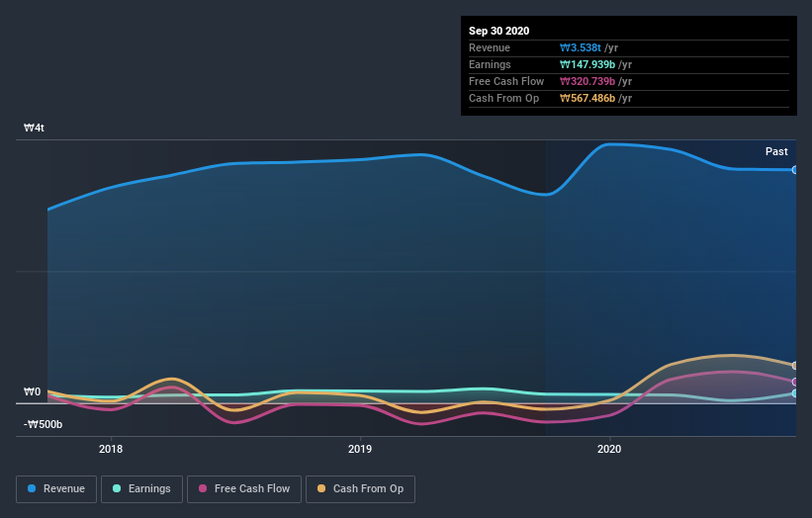Viewport: 812px width, 518px height.
Task: Click the ₩4t y-axis label
Action: (34, 128)
